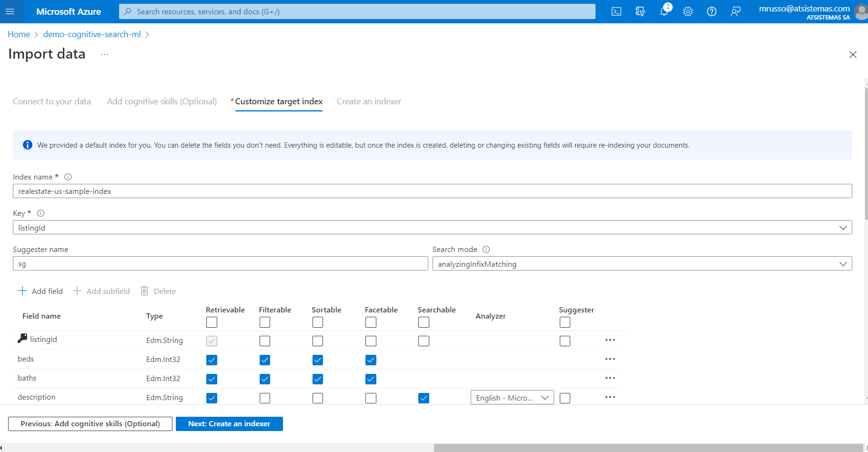This screenshot has width=868, height=452.
Task: Open the ellipsis beside Import data title
Action: tap(105, 54)
